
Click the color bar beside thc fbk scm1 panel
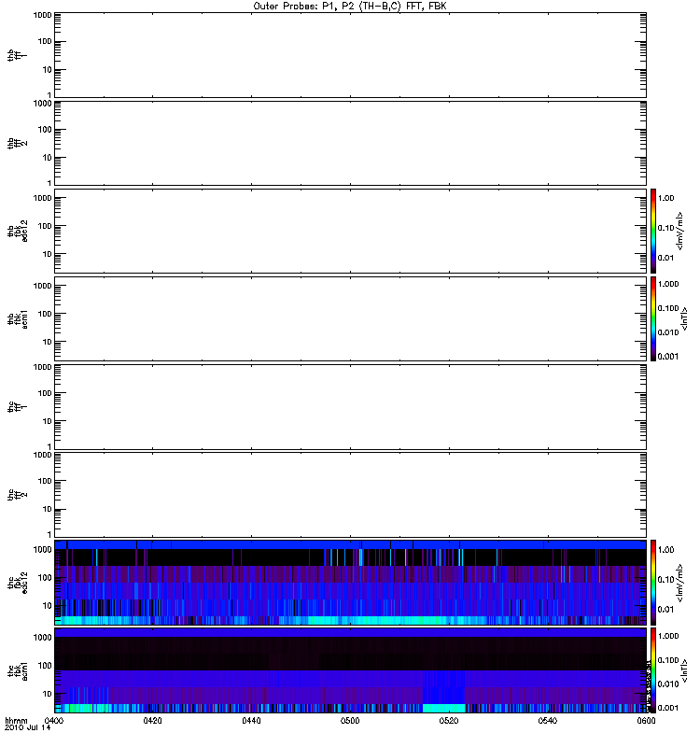(653, 670)
